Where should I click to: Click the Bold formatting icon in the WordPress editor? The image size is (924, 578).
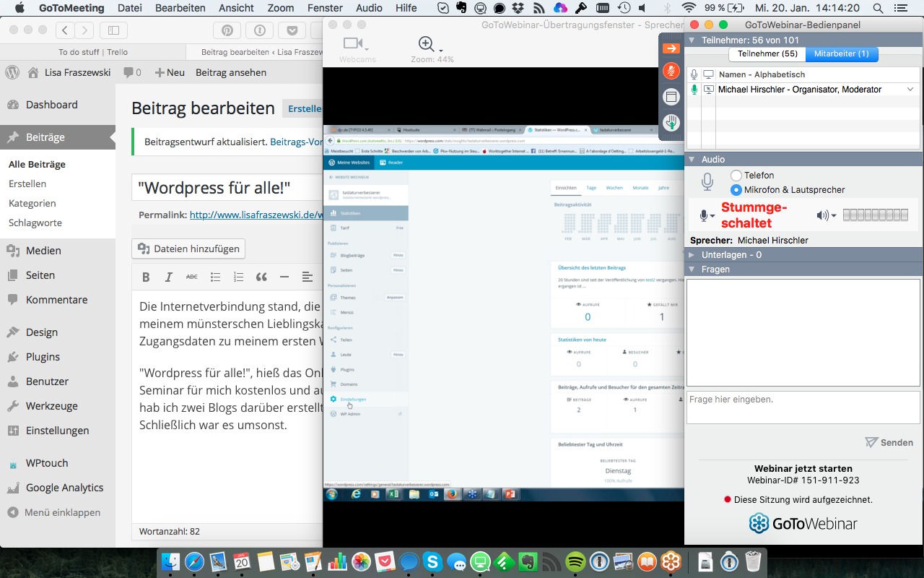146,277
